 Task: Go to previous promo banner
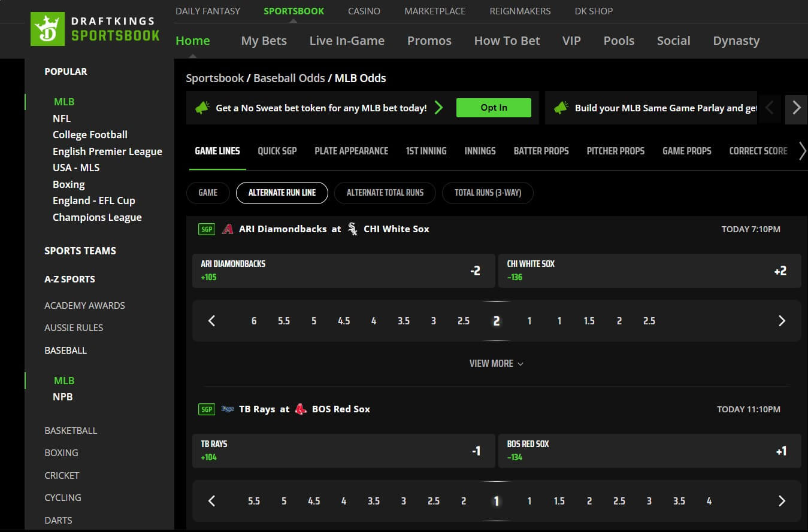point(770,108)
